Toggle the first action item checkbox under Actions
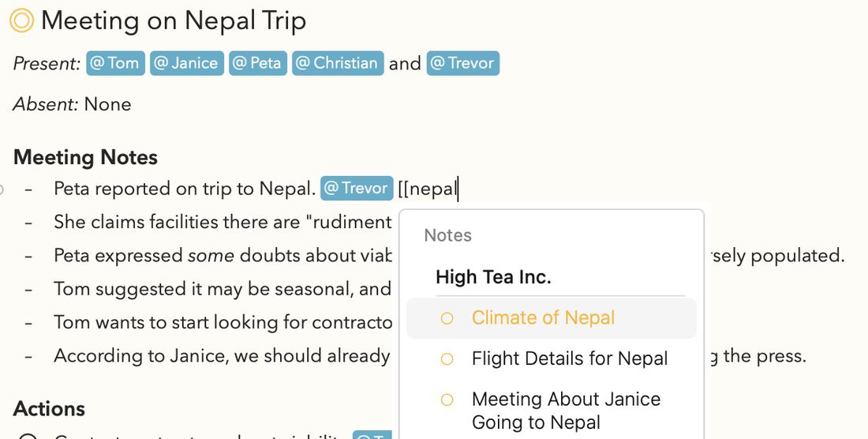The width and height of the screenshot is (868, 439). click(x=28, y=436)
